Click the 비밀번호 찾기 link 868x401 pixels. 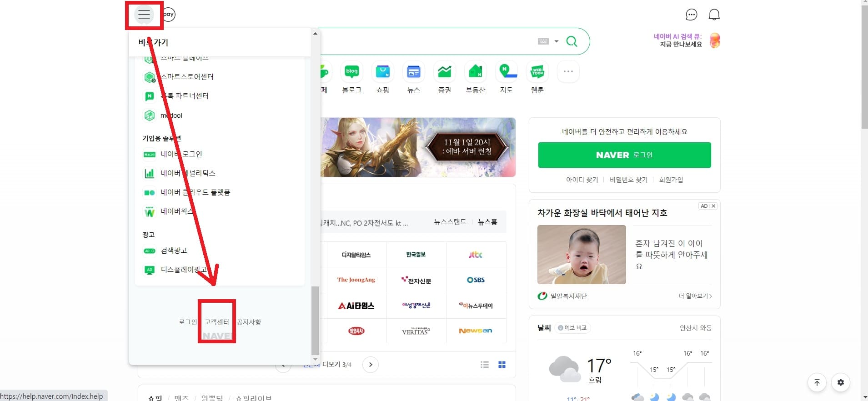point(628,180)
